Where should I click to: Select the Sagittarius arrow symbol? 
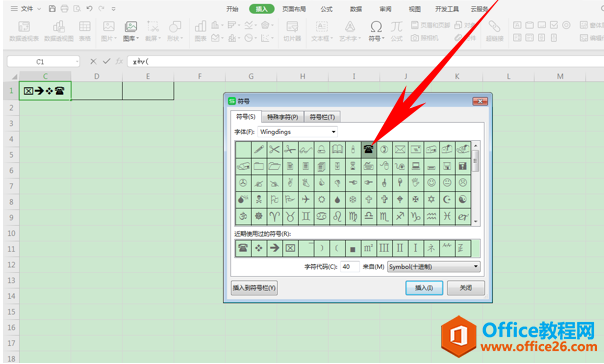(x=400, y=216)
